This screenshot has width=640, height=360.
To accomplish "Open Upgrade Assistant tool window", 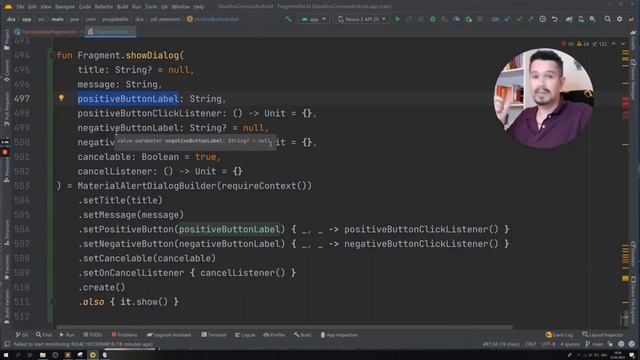I will [x=169, y=335].
